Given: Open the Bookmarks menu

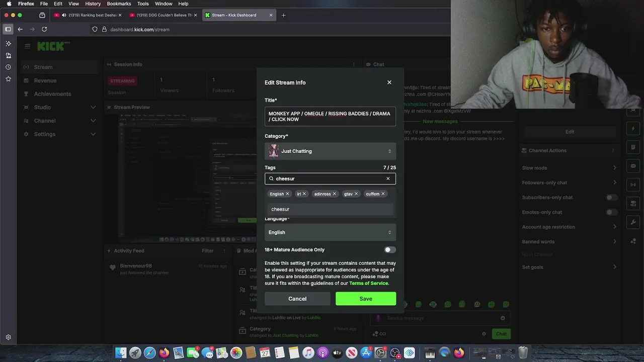Looking at the screenshot, I should [119, 4].
